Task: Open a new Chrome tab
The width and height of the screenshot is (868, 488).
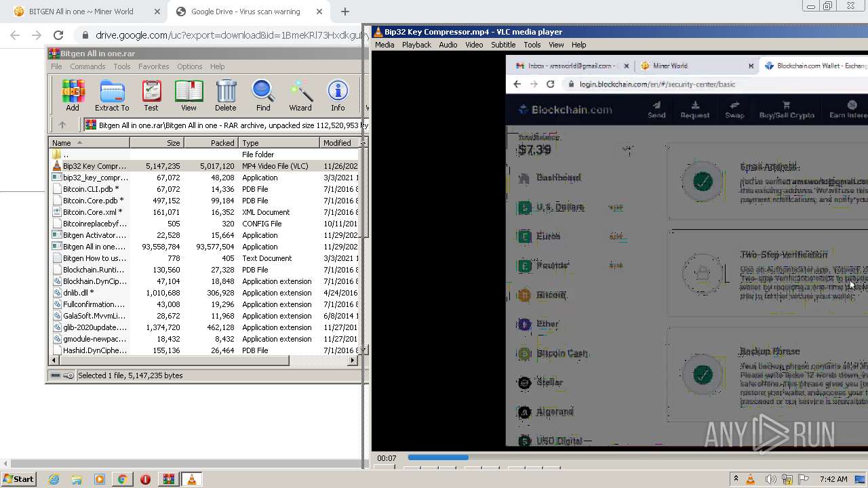Action: [344, 12]
